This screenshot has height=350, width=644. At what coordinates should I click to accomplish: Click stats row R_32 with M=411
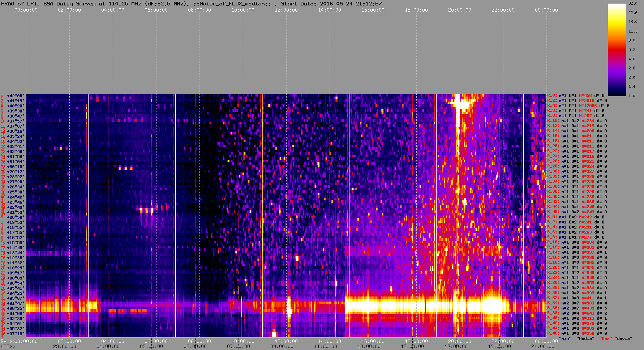[x=577, y=298]
